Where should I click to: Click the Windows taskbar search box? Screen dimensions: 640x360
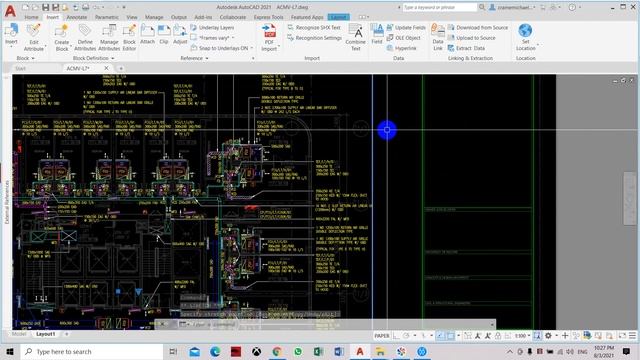pyautogui.click(x=92, y=351)
